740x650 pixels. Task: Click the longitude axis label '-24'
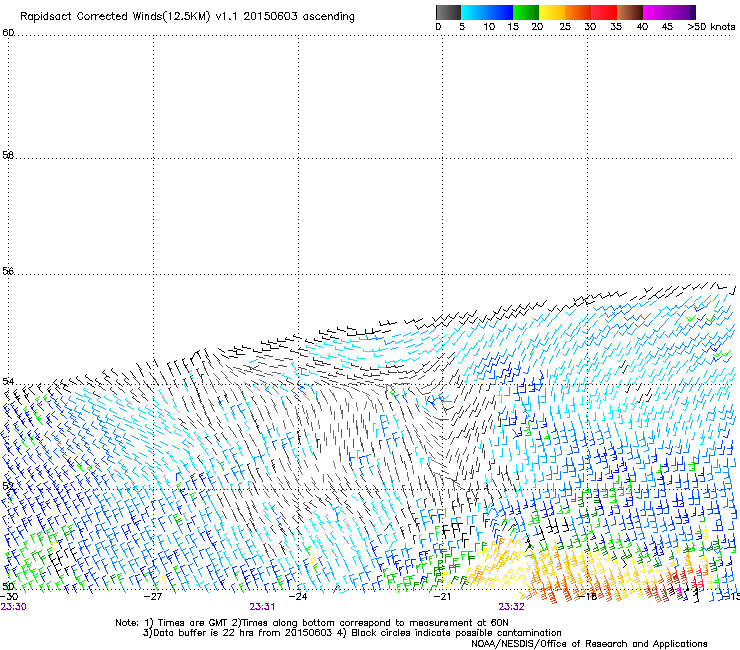pos(298,597)
